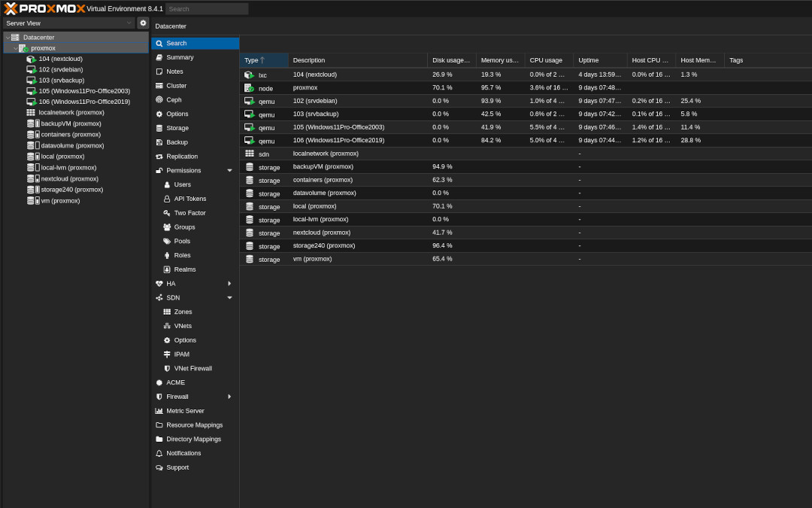
Task: Collapse the Datacenter tree node
Action: (x=8, y=38)
